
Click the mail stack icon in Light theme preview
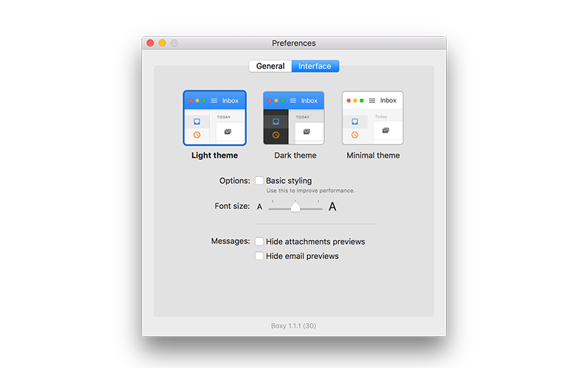[x=228, y=131]
